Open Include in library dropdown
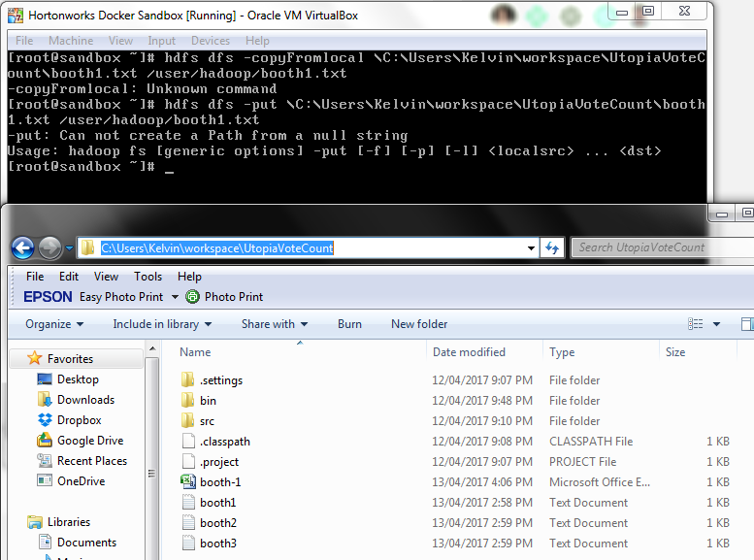 point(162,324)
